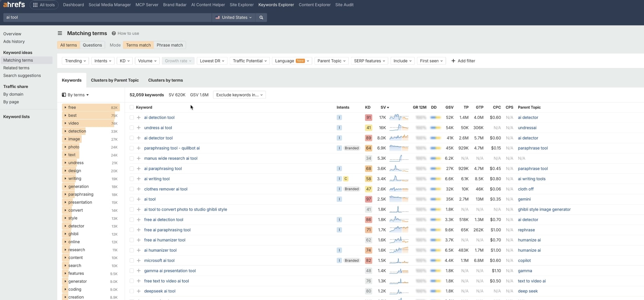Click the DD bar for ai tool row

point(436,199)
